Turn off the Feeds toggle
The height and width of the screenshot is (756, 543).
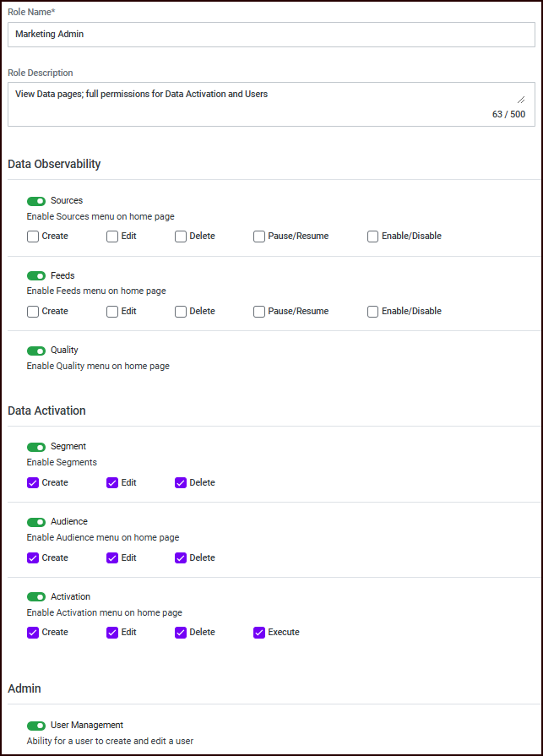[x=36, y=276]
